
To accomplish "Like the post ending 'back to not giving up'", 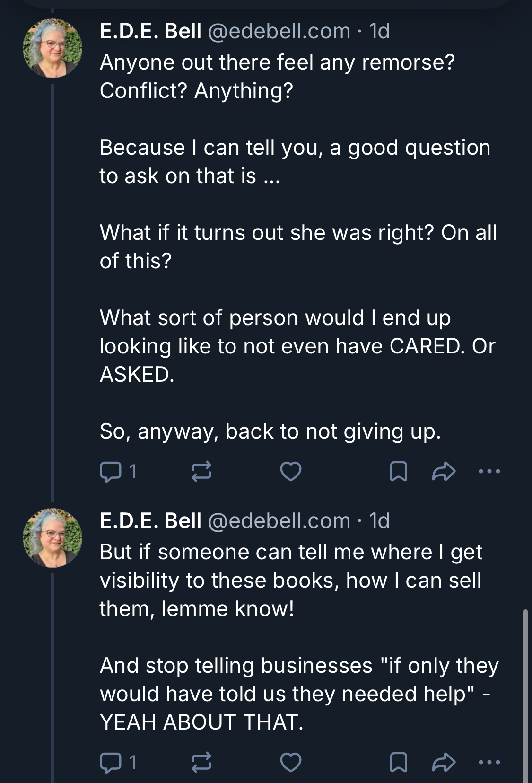I will [x=290, y=471].
